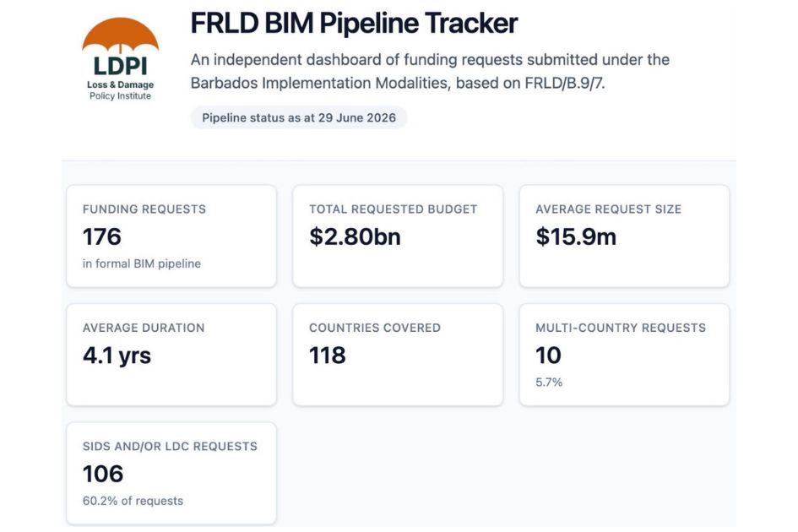
Task: Open the Multi-Country Requests card
Action: pyautogui.click(x=624, y=355)
